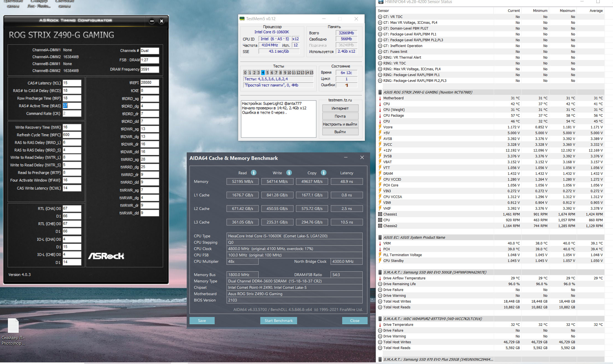Minimize the ASRock Timing Configurator window

click(152, 21)
